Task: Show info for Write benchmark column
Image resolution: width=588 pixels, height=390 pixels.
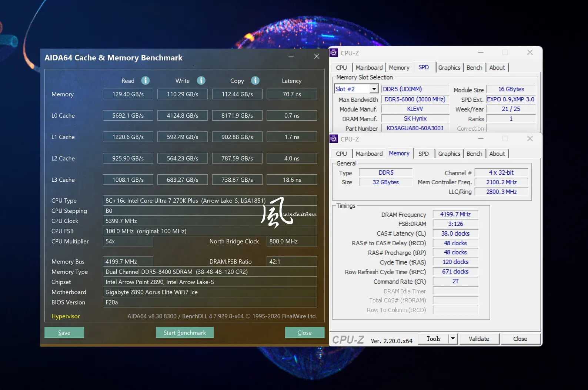Action: (x=201, y=80)
